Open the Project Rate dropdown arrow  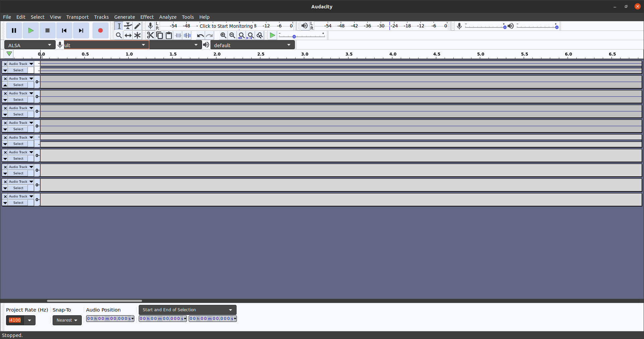click(x=29, y=320)
